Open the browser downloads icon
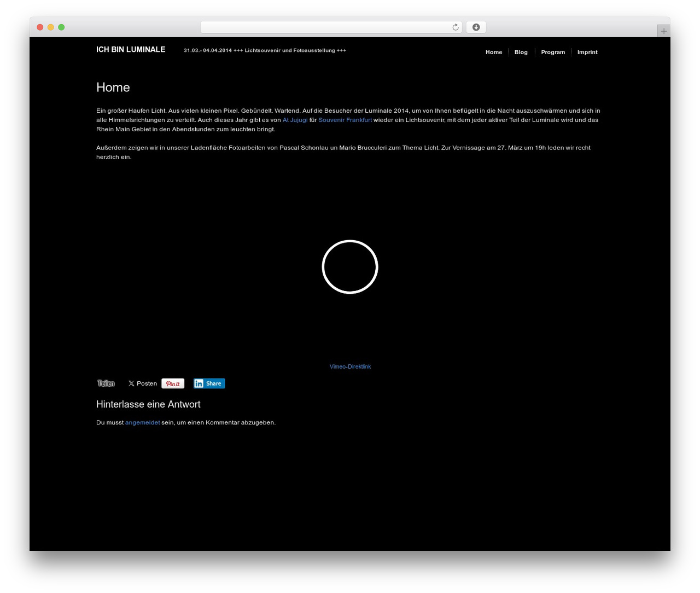700x593 pixels. click(476, 27)
